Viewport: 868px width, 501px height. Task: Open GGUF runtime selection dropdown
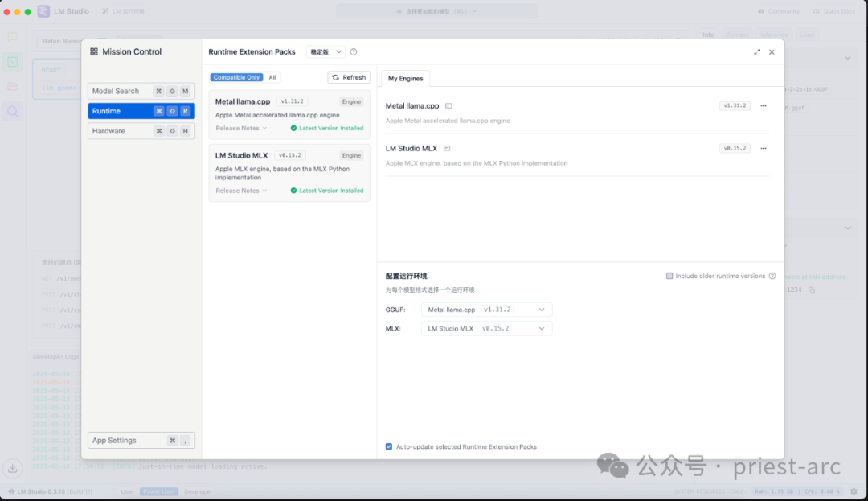(x=486, y=310)
